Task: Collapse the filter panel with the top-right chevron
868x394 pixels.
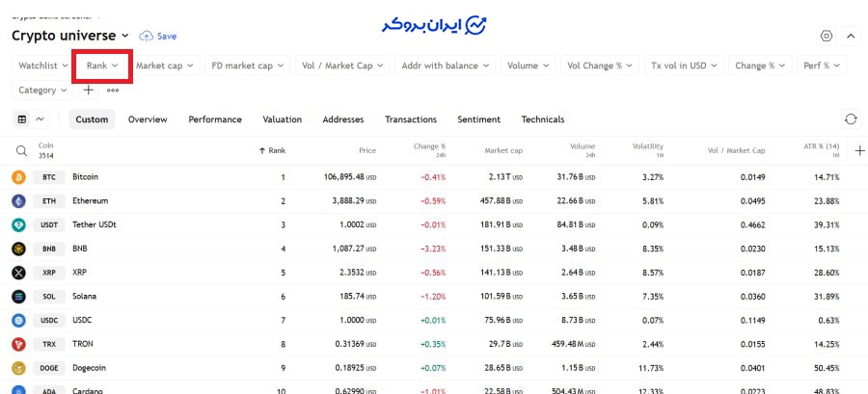Action: coord(851,36)
